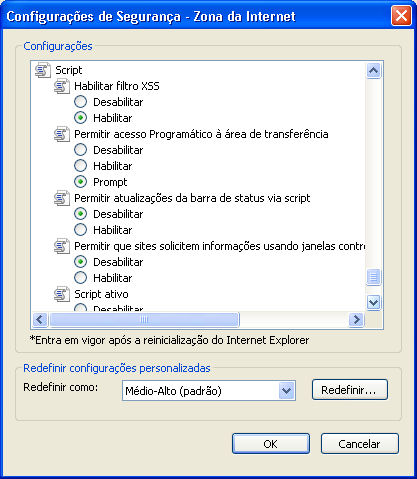
Task: Click icon beside janelas sites solicitem setting
Action: (x=62, y=246)
